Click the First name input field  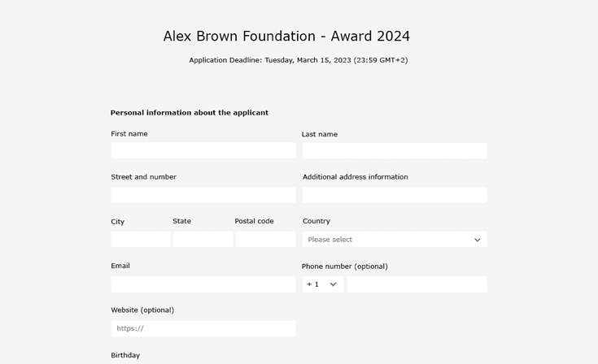coord(203,150)
